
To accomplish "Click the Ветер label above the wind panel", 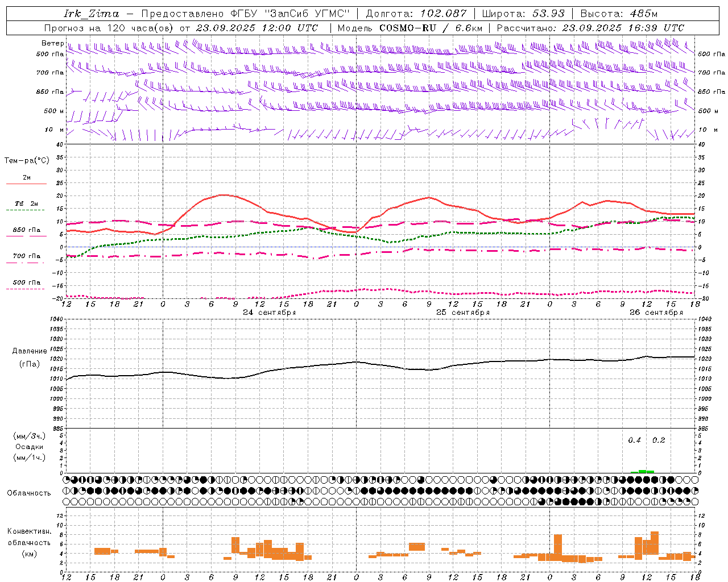I will point(52,43).
